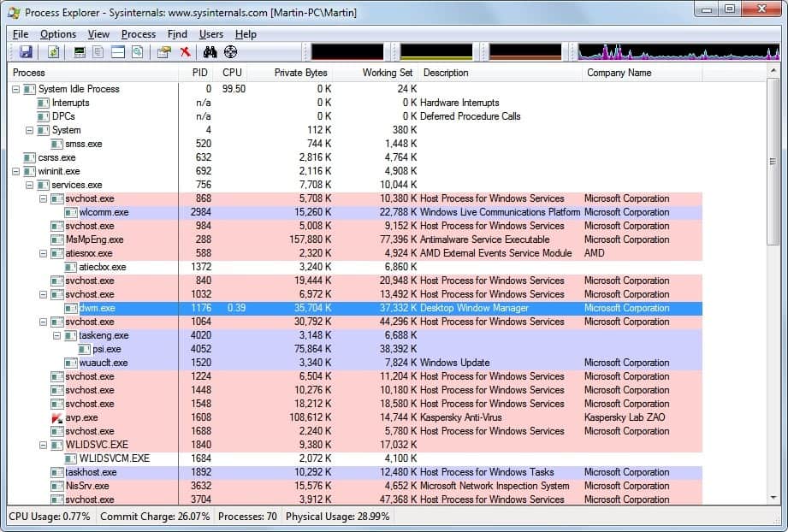Screen dimensions: 788x532
Task: Refresh the process list now
Action: coord(52,51)
